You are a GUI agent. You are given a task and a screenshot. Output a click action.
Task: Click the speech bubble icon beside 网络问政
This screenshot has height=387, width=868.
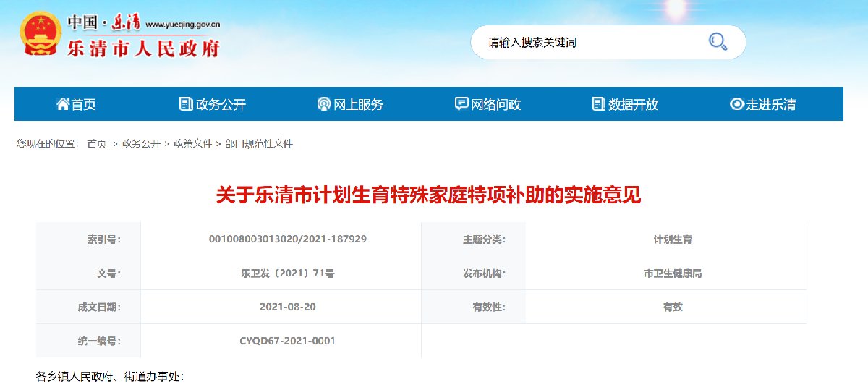point(461,104)
